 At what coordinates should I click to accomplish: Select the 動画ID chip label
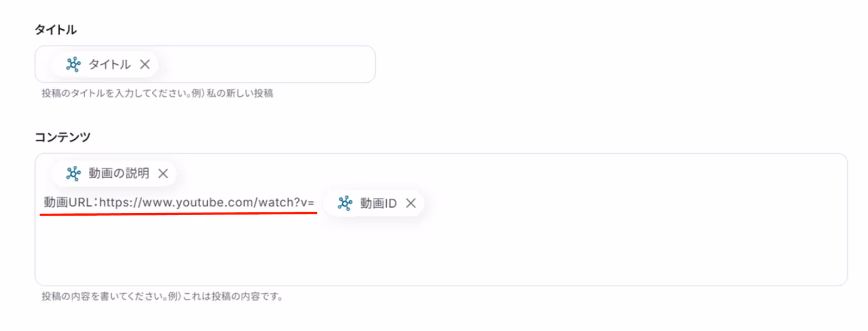pyautogui.click(x=378, y=203)
